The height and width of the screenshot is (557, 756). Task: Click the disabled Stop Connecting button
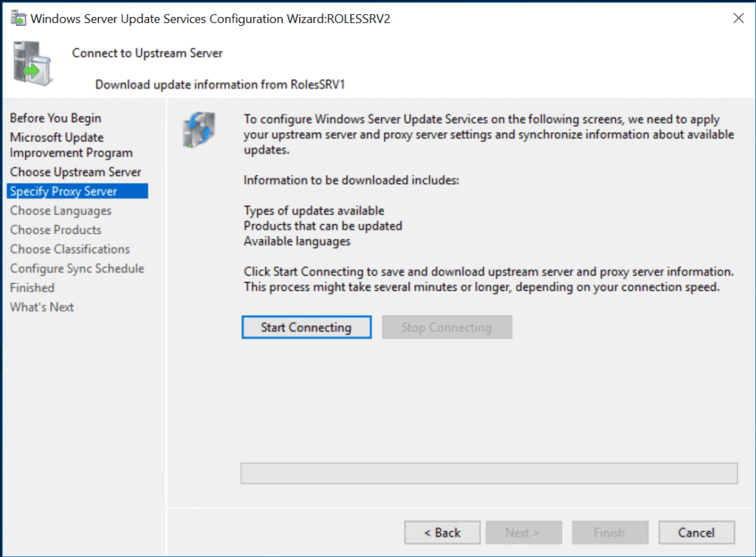pyautogui.click(x=447, y=327)
